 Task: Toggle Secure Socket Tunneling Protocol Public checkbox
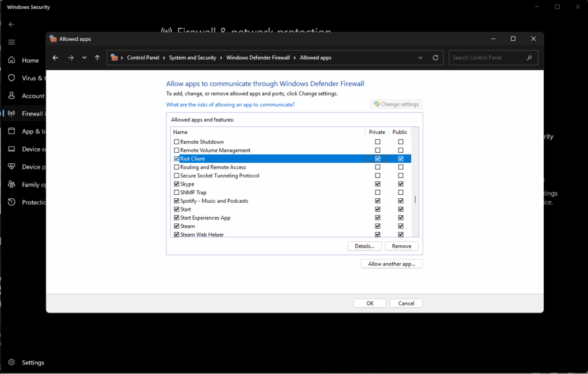(400, 176)
